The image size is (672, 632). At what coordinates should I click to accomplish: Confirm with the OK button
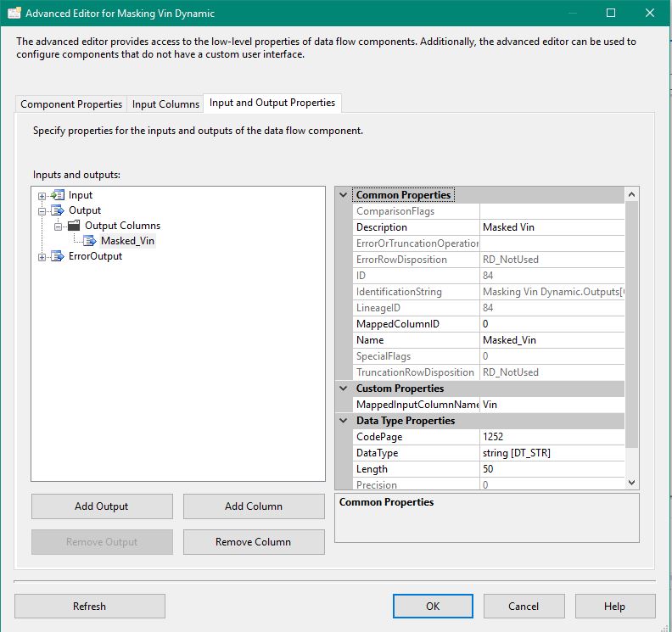coord(433,606)
